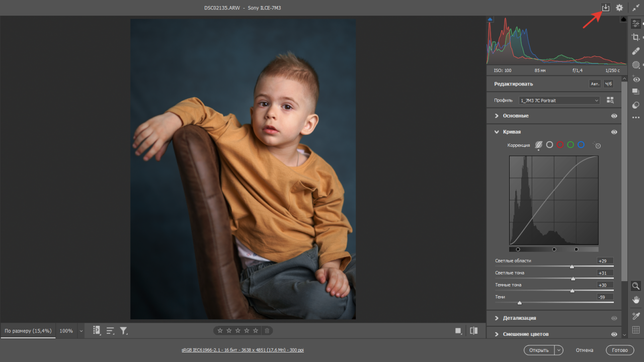The image size is (644, 362).
Task: Open the Профиль dropdown 1_7M3 7C Portrait
Action: point(559,101)
